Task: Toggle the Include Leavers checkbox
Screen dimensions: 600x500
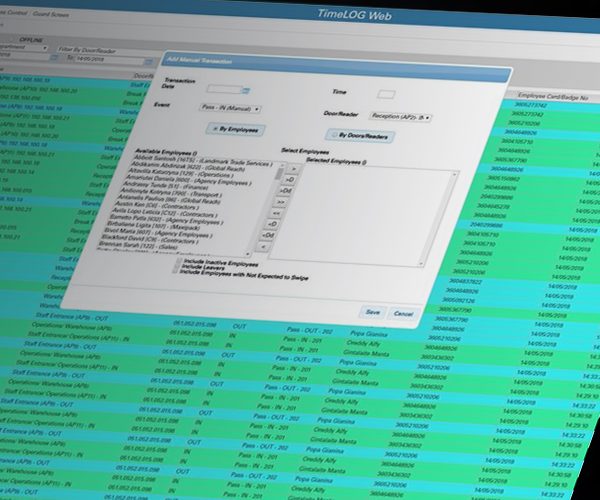Action: tap(175, 267)
